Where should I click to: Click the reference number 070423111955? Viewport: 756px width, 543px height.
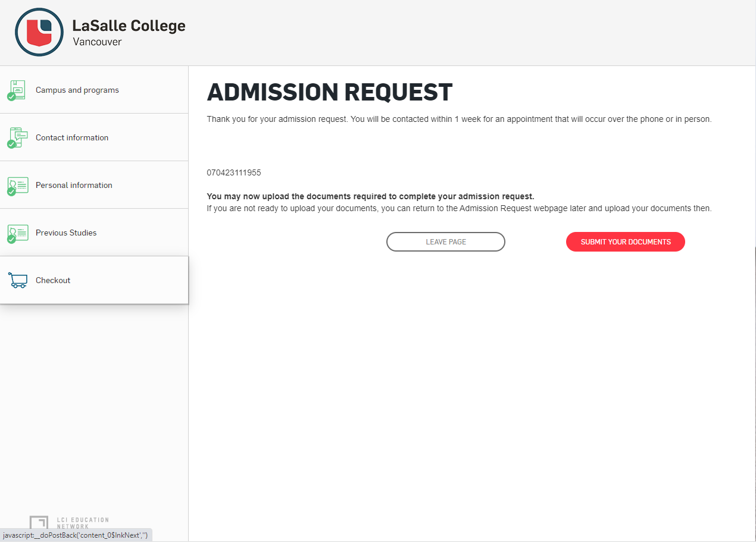pos(234,173)
